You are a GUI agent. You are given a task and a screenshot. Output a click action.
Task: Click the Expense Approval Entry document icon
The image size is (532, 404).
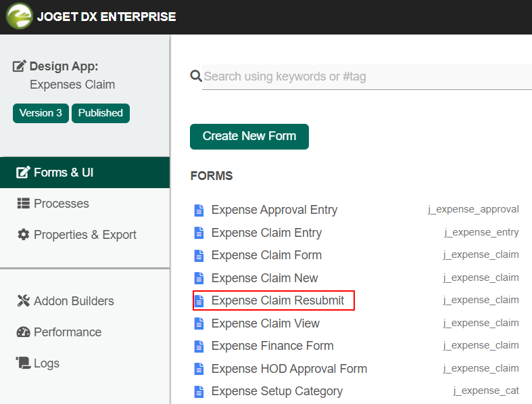199,210
